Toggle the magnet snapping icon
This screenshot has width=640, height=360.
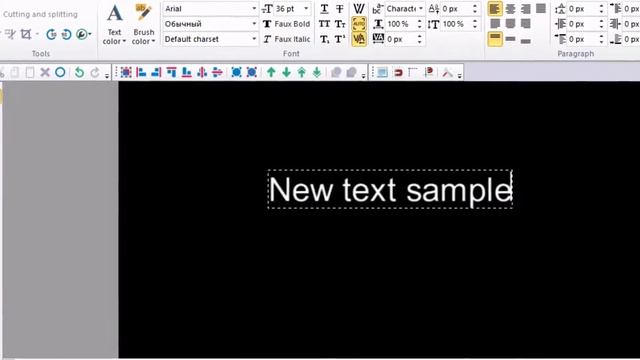coord(398,73)
